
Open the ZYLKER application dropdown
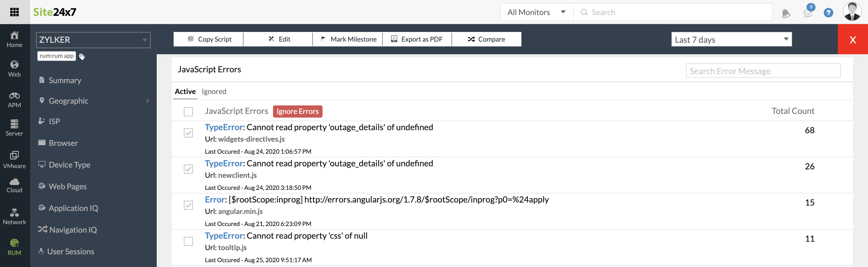click(x=93, y=40)
